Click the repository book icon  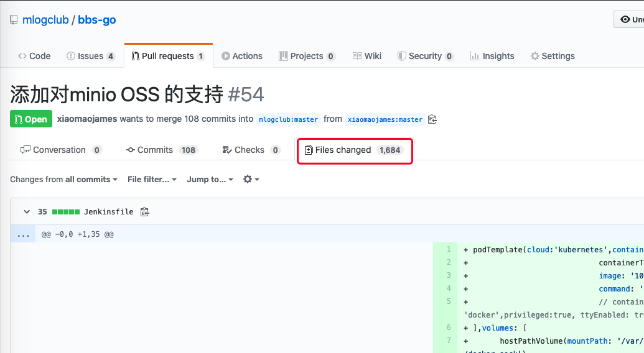14,20
